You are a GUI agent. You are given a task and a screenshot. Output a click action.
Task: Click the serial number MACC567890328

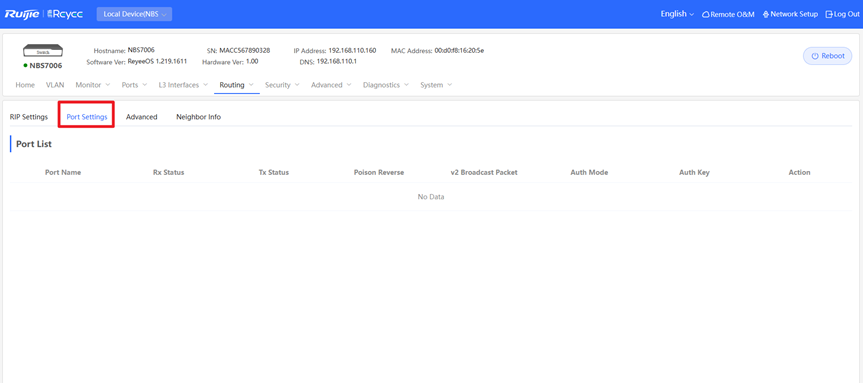(x=245, y=50)
